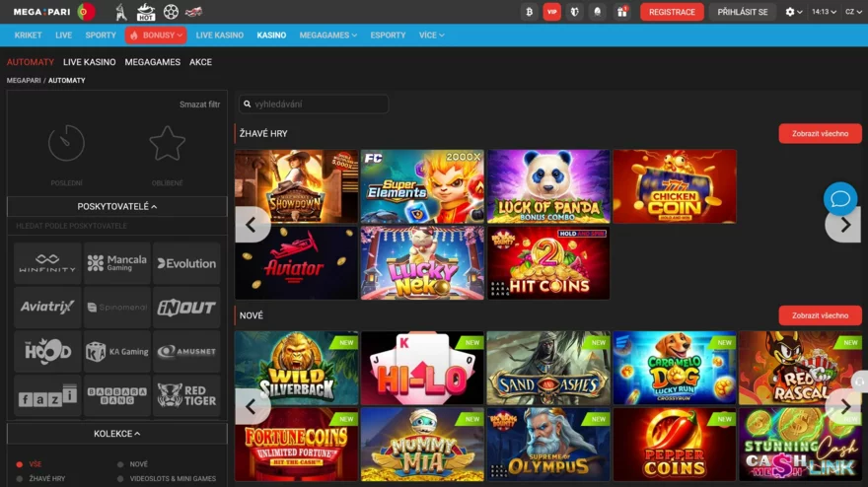The image size is (868, 487).
Task: Filter by Red Tiger provider
Action: point(186,395)
